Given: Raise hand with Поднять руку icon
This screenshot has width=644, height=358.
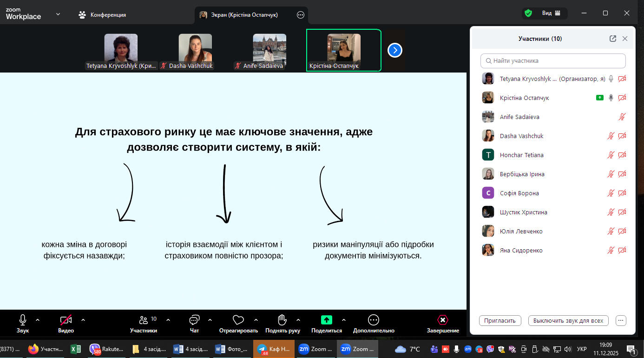Looking at the screenshot, I should point(282,320).
